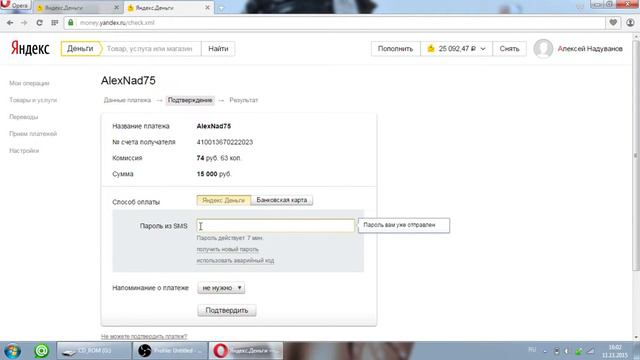
Task: Open the Windows Start button
Action: coord(12,351)
